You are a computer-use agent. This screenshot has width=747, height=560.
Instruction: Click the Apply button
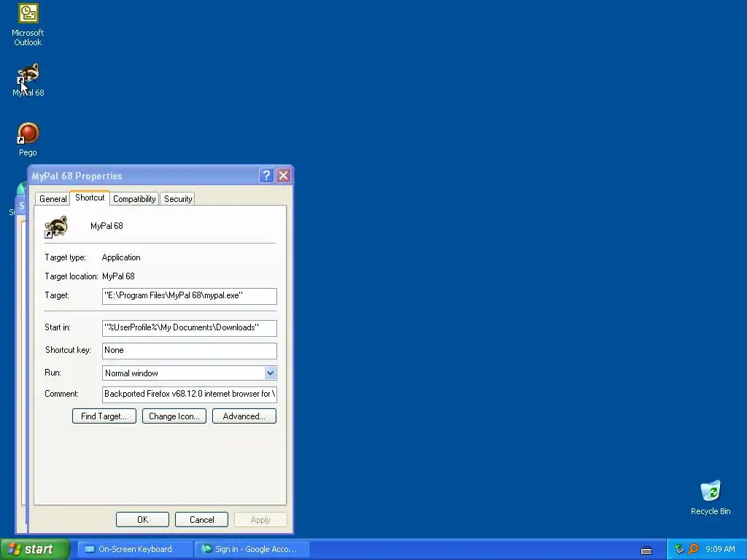(x=260, y=519)
